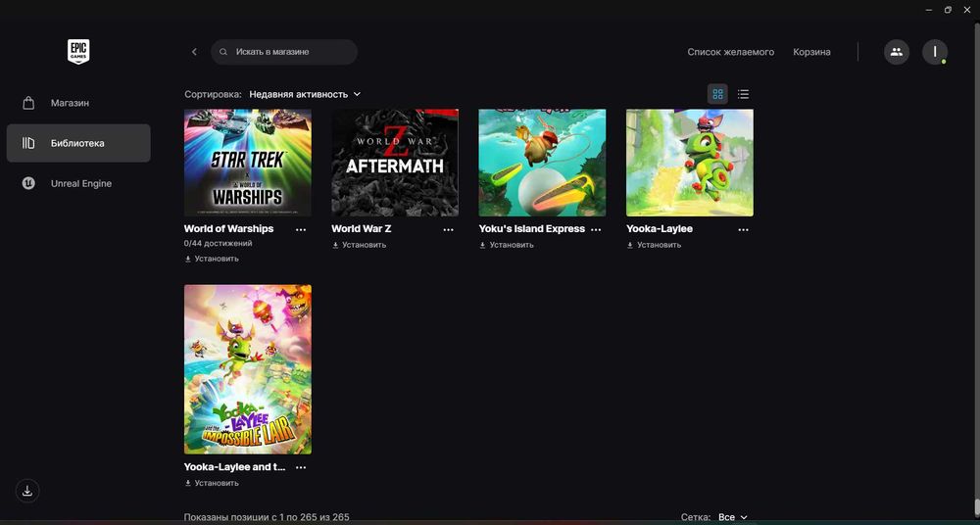Screen dimensions: 980x525
Task: Open Yoku's Island Express cover art
Action: [543, 163]
